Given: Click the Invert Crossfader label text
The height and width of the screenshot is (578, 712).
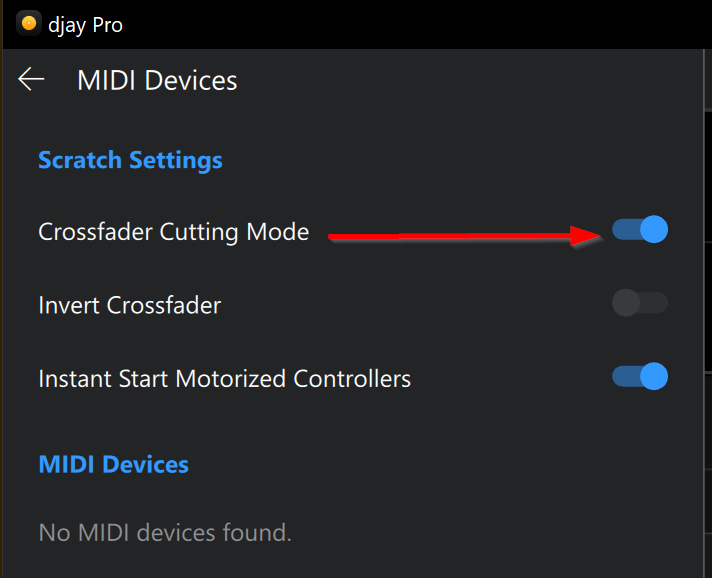Looking at the screenshot, I should (129, 305).
